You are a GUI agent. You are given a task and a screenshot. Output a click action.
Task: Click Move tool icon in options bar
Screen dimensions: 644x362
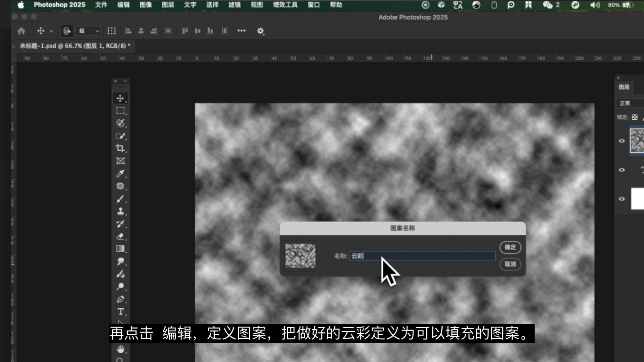[x=41, y=31]
